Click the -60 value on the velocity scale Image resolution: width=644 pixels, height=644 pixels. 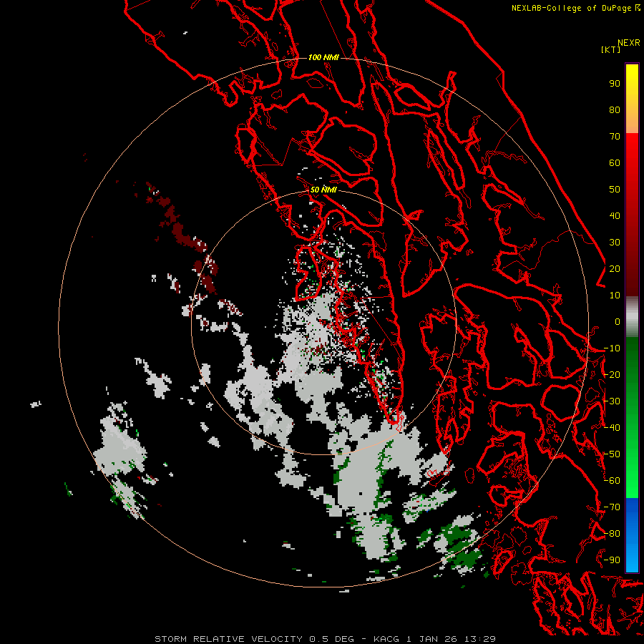612,481
